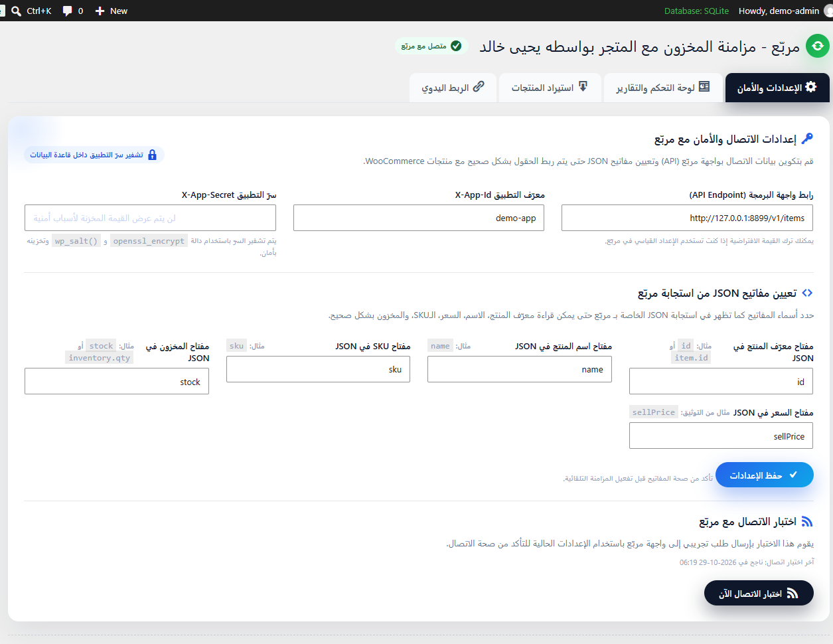Click the green checkmark connected status icon
Viewport: 833px width, 644px height.
point(456,46)
